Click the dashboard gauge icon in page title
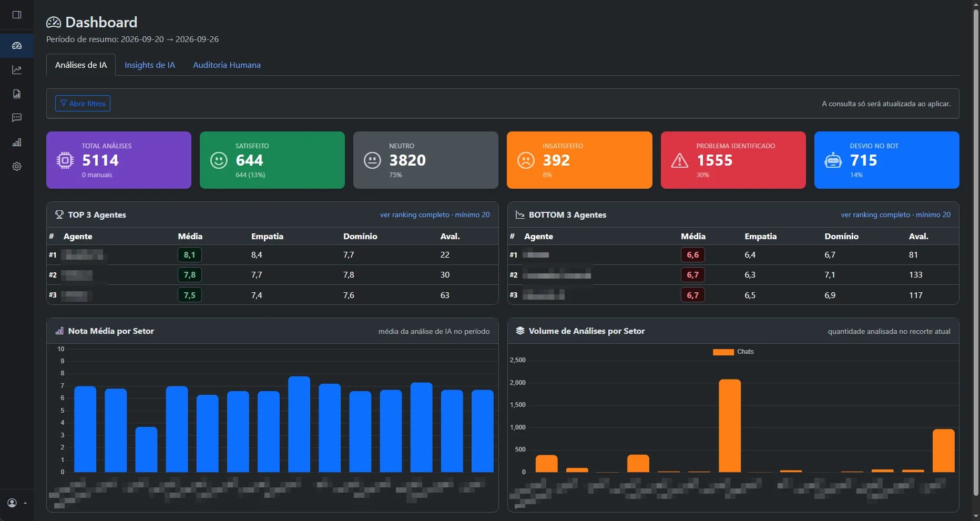This screenshot has height=521, width=980. 54,22
